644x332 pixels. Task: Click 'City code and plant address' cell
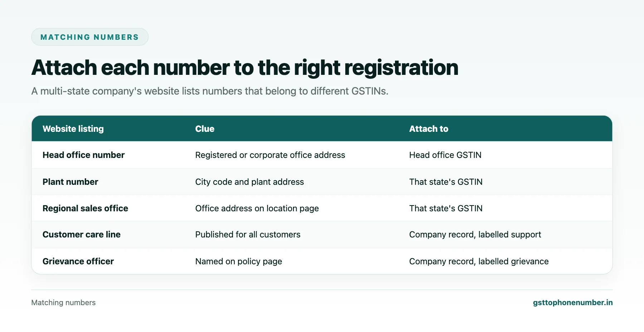tap(249, 182)
